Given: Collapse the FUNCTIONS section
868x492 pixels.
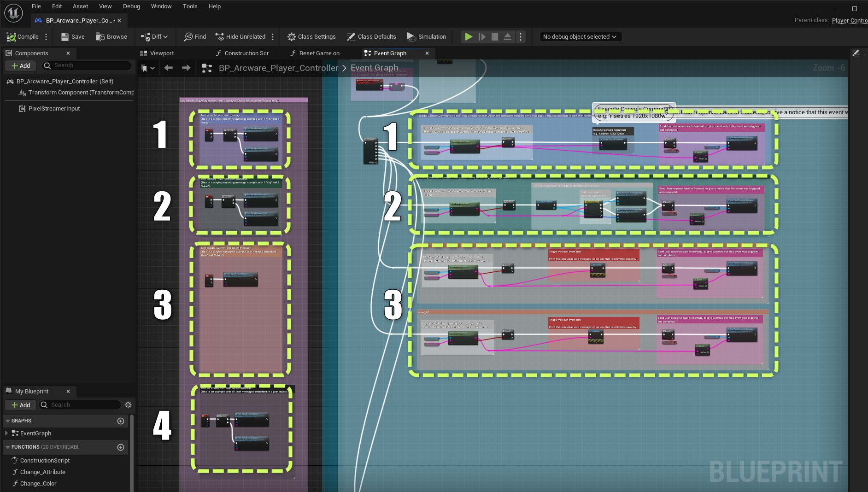Looking at the screenshot, I should pyautogui.click(x=7, y=447).
